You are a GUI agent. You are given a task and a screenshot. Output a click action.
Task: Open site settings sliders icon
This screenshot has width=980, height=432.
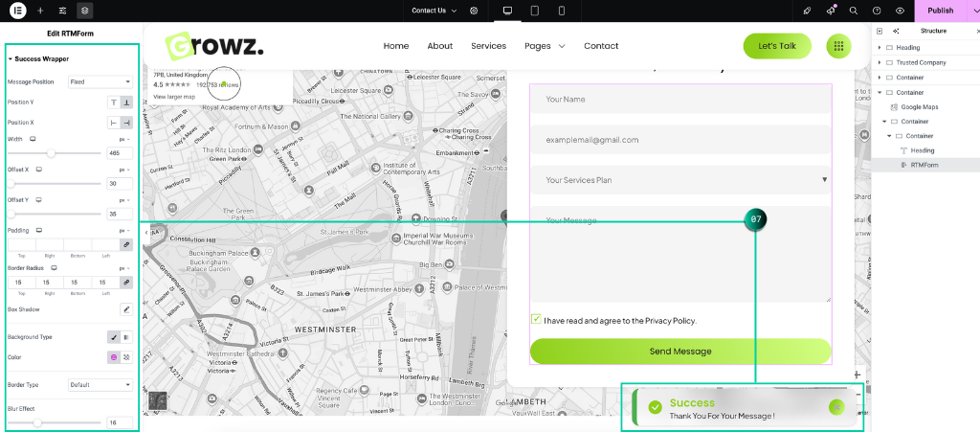click(62, 11)
